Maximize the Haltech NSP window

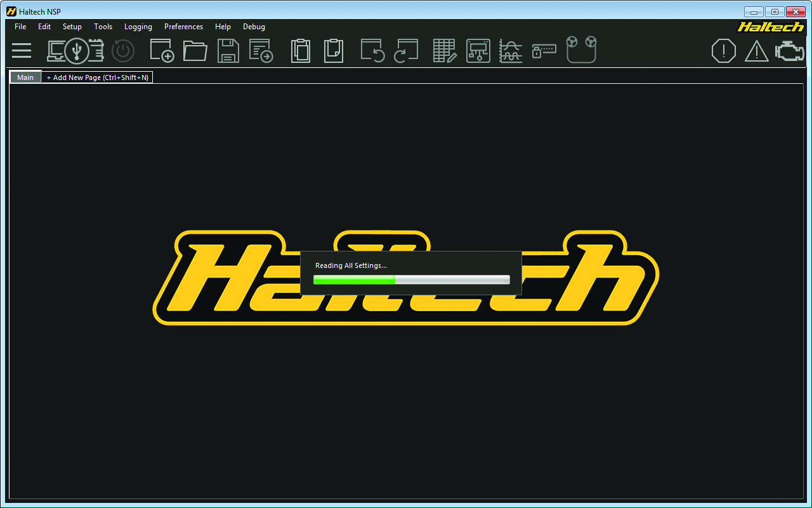[775, 11]
